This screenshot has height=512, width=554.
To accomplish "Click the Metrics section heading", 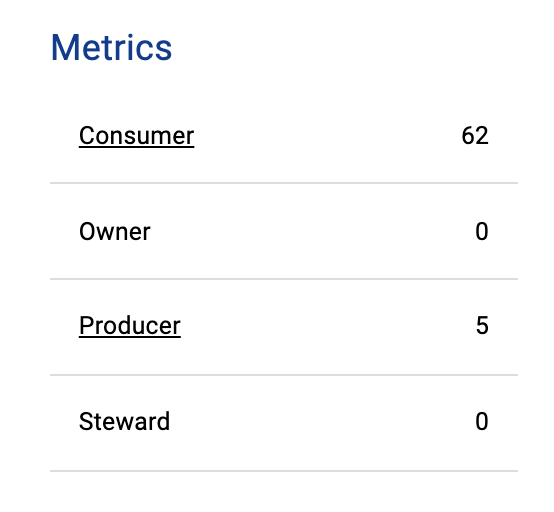I will [111, 48].
